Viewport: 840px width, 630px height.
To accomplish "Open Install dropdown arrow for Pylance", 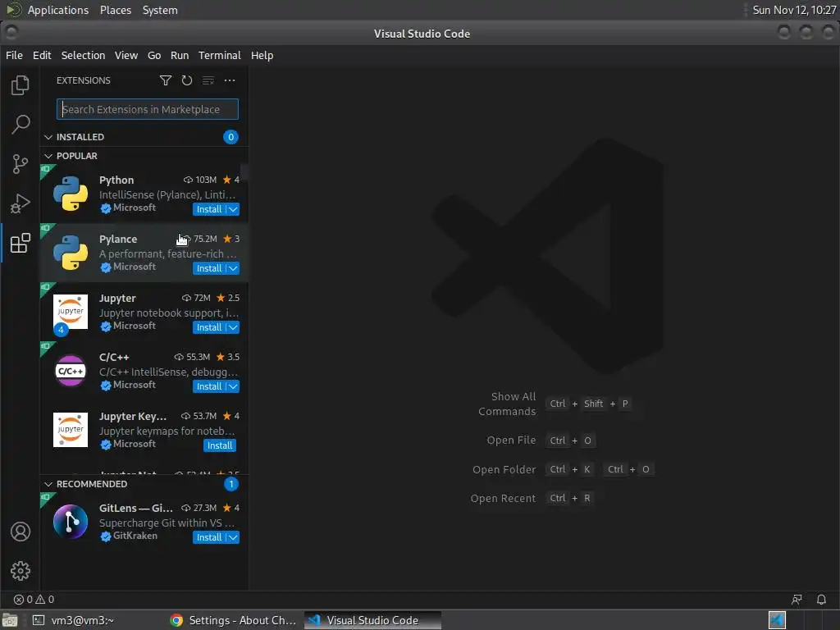I will (233, 268).
